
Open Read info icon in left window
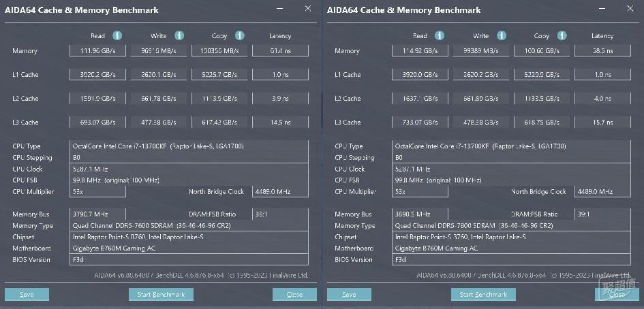(x=117, y=35)
